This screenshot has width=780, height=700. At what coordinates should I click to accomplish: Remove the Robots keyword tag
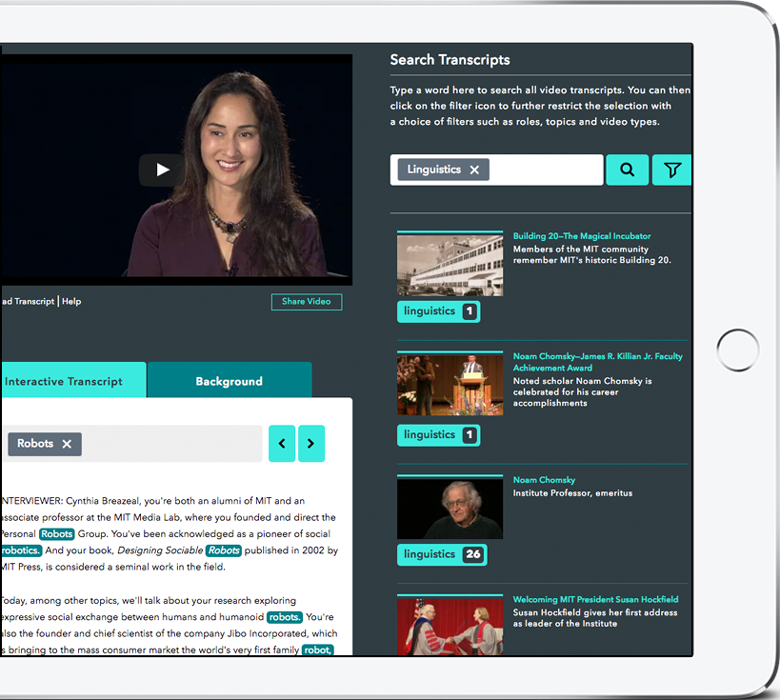[x=67, y=444]
